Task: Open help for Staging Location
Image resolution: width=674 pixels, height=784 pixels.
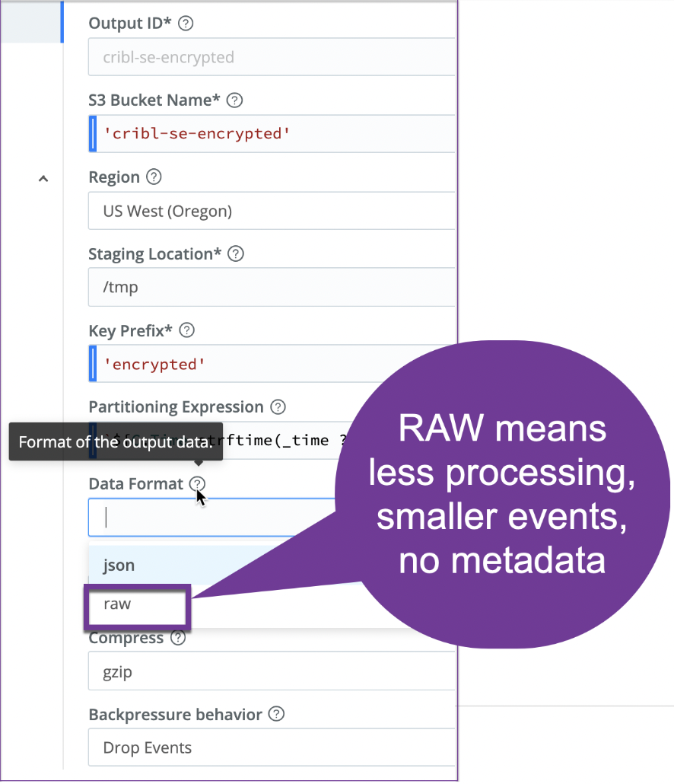Action: point(236,253)
